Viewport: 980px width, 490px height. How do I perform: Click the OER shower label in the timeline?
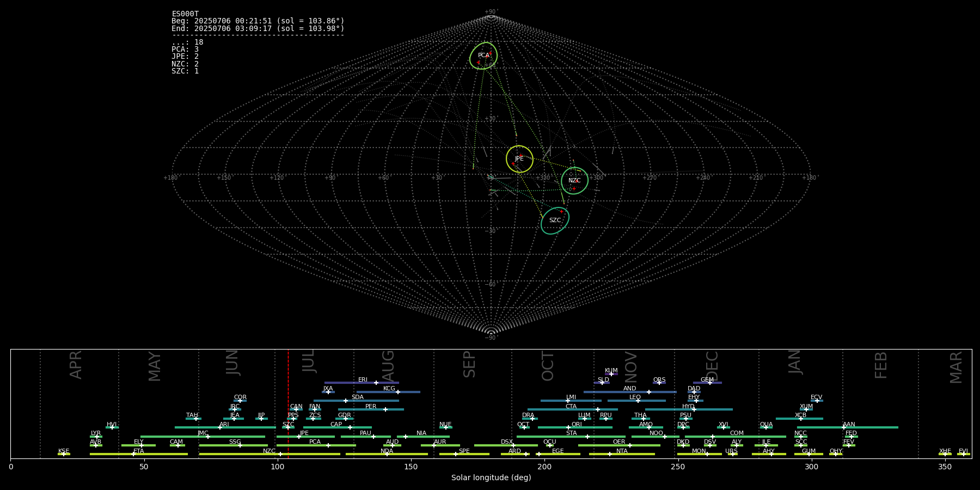pyautogui.click(x=619, y=442)
